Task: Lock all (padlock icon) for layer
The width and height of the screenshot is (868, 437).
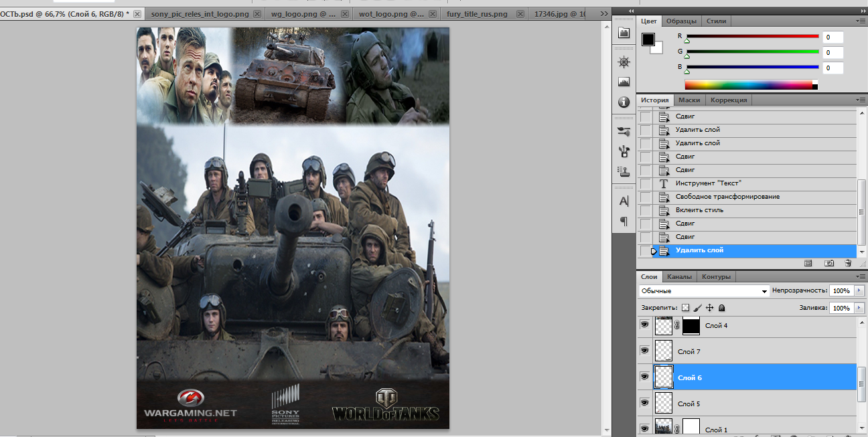Action: [x=721, y=308]
